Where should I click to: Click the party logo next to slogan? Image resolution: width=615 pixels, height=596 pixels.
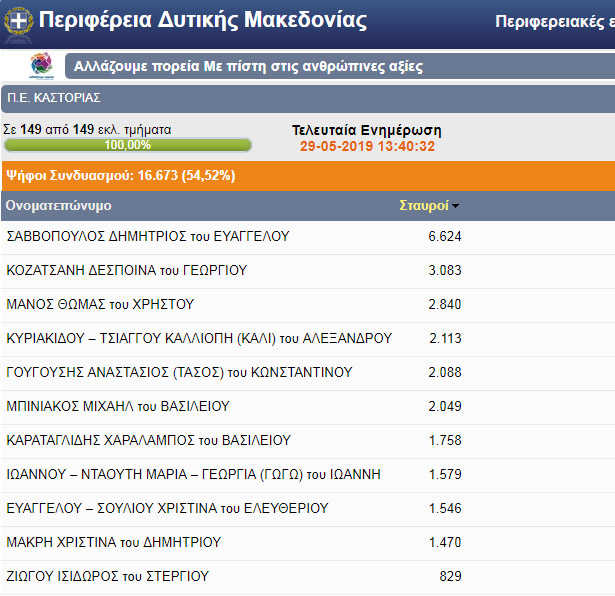[42, 66]
